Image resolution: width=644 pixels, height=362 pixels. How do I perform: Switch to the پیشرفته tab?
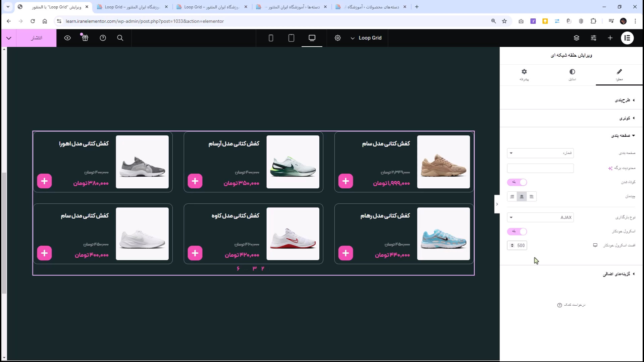(524, 74)
